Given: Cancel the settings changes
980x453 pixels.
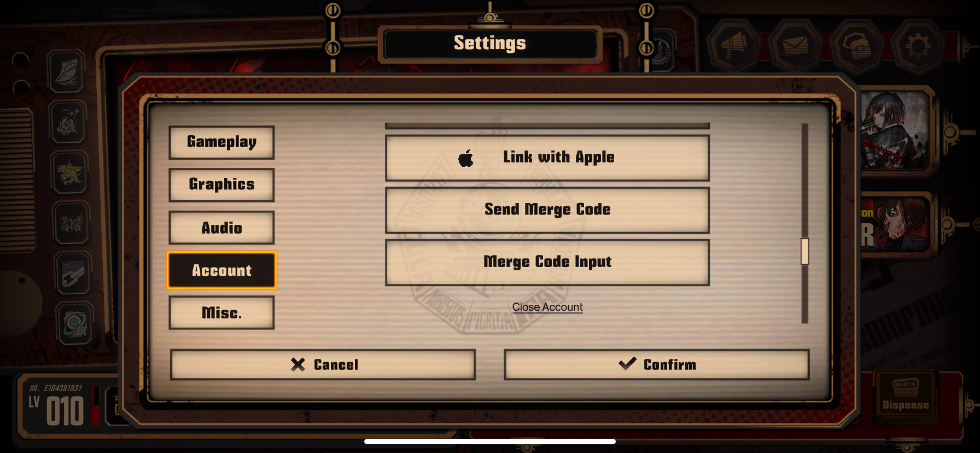Looking at the screenshot, I should point(323,364).
